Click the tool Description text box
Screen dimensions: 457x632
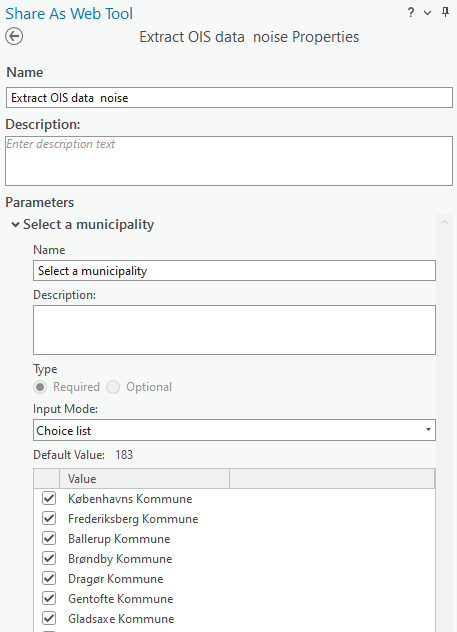pyautogui.click(x=229, y=161)
